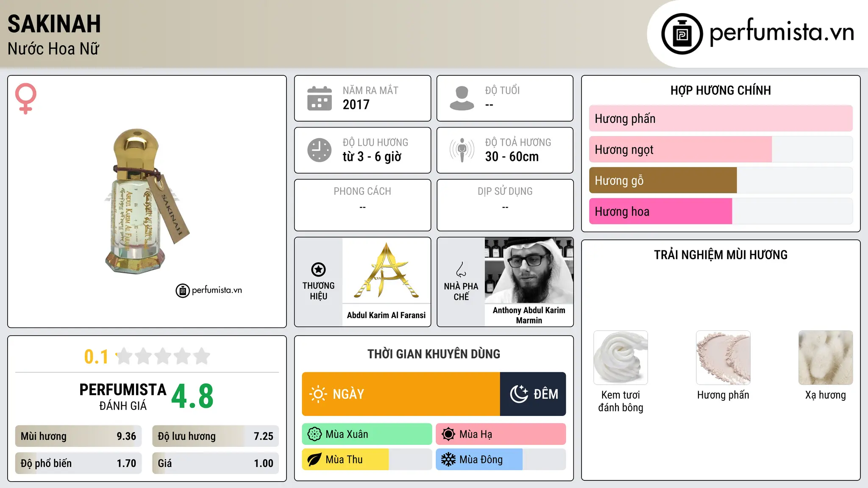Click the calendar icon beside Năm ra mắt
This screenshot has height=488, width=868.
[x=320, y=98]
